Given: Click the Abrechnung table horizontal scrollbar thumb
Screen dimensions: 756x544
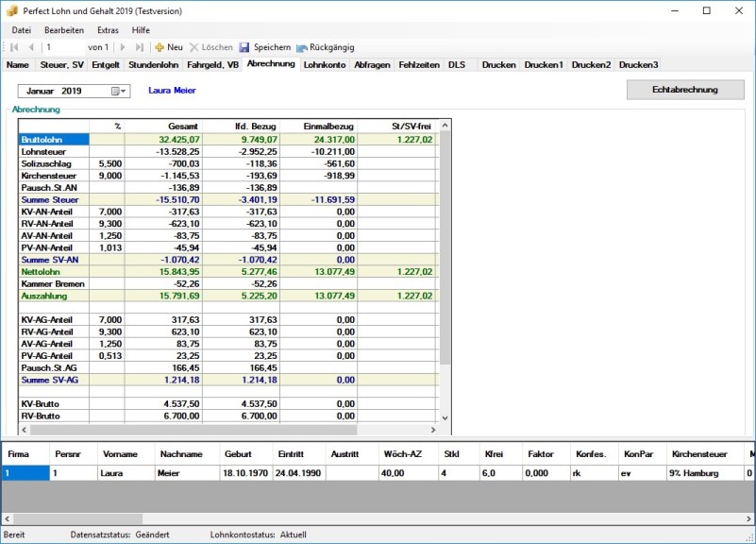Looking at the screenshot, I should pyautogui.click(x=193, y=429).
